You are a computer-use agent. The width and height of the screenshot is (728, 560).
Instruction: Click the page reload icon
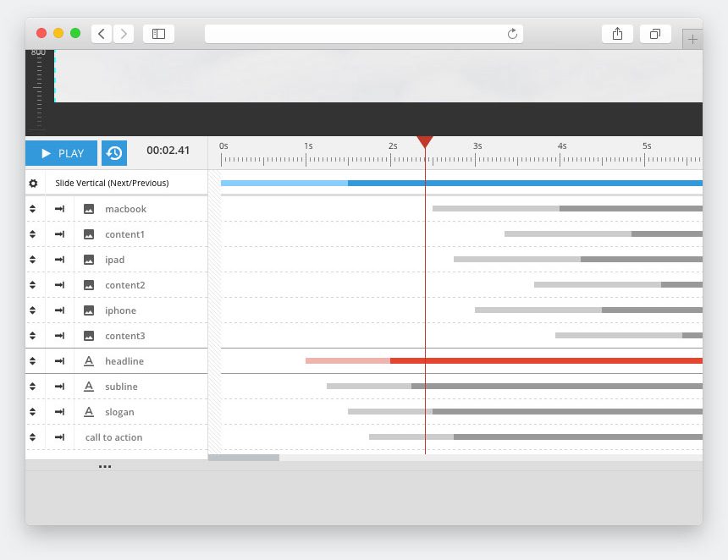(x=512, y=34)
